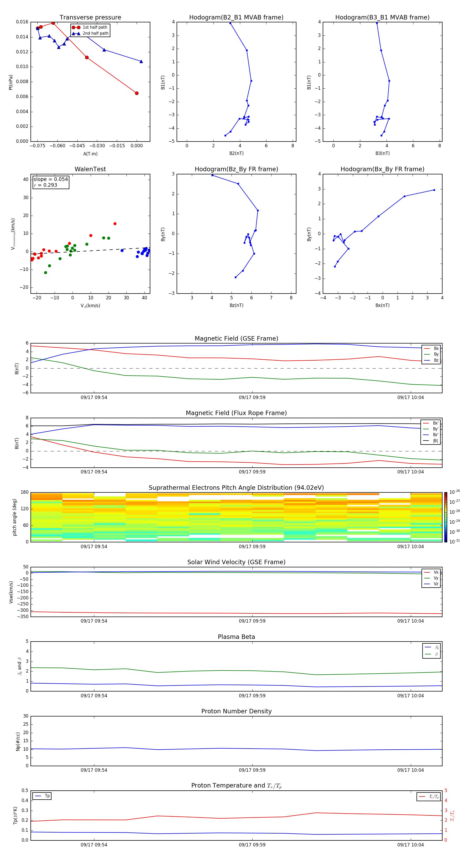This screenshot has width=473, height=868.
Task: Click the 'r = 0.293' annotation
Action: pyautogui.click(x=45, y=185)
